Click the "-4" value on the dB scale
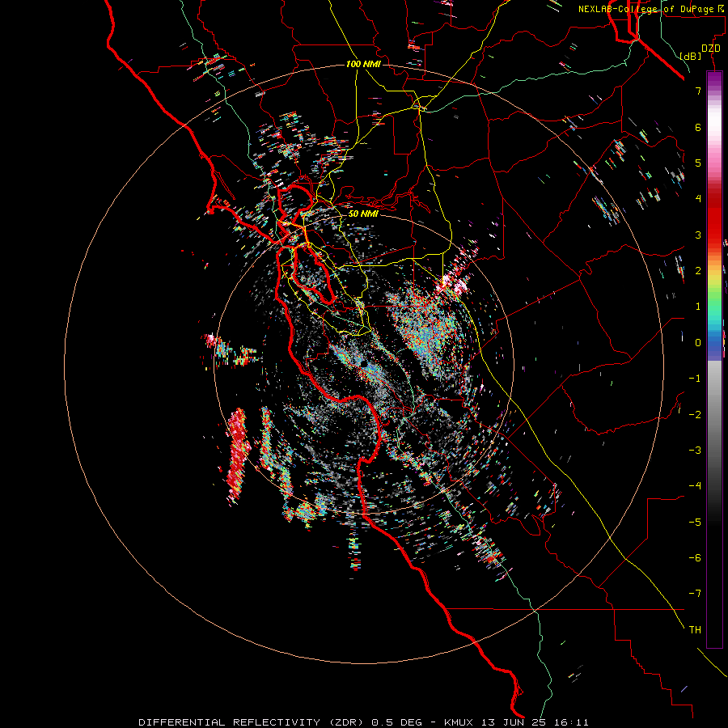 (695, 486)
